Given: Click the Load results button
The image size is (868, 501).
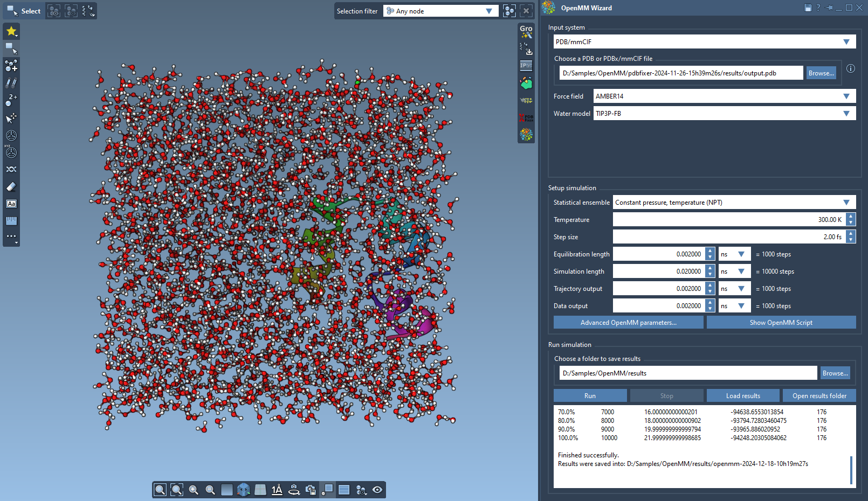Looking at the screenshot, I should 743,396.
